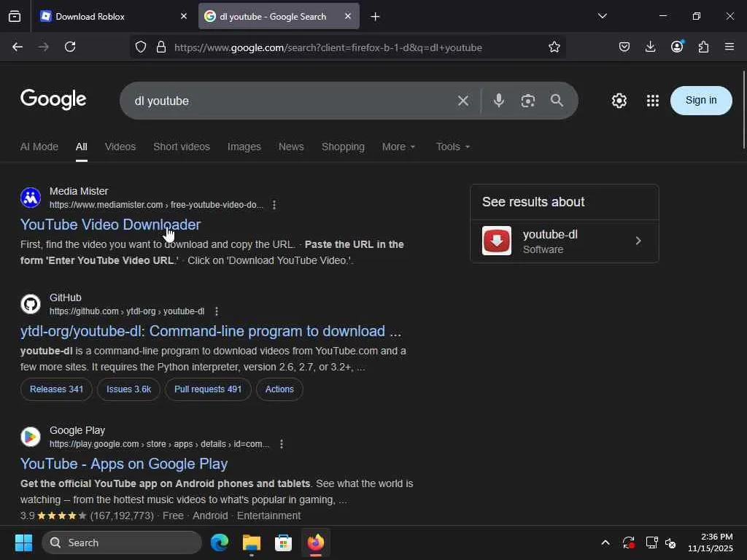Open the Pocket save icon
Viewport: 747px width, 560px height.
624,47
